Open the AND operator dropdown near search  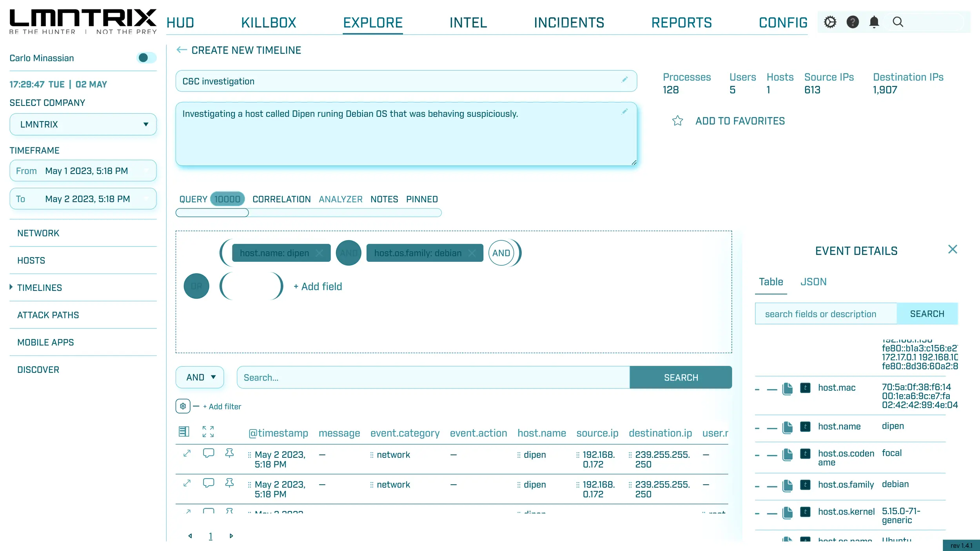(200, 377)
